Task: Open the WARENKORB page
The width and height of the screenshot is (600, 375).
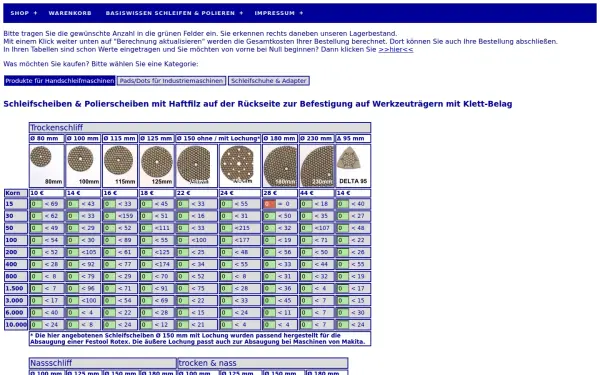Action: (70, 13)
